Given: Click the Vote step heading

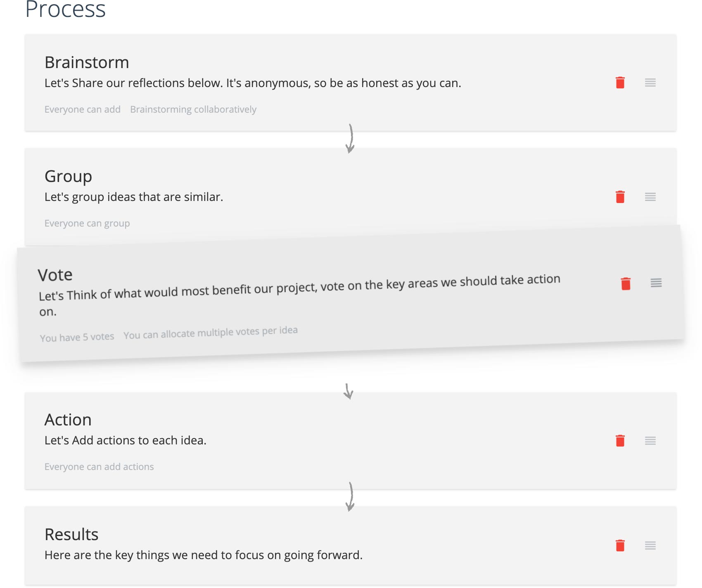Looking at the screenshot, I should [55, 275].
